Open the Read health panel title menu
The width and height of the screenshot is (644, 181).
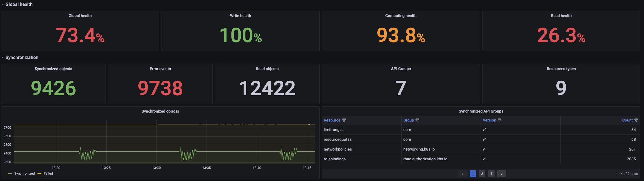(x=561, y=16)
